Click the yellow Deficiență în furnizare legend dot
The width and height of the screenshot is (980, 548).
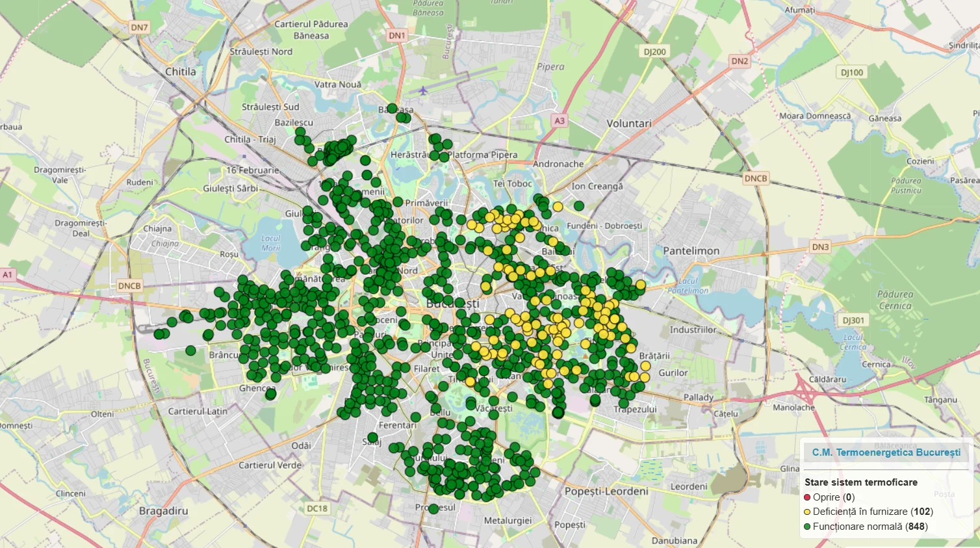[x=808, y=512]
